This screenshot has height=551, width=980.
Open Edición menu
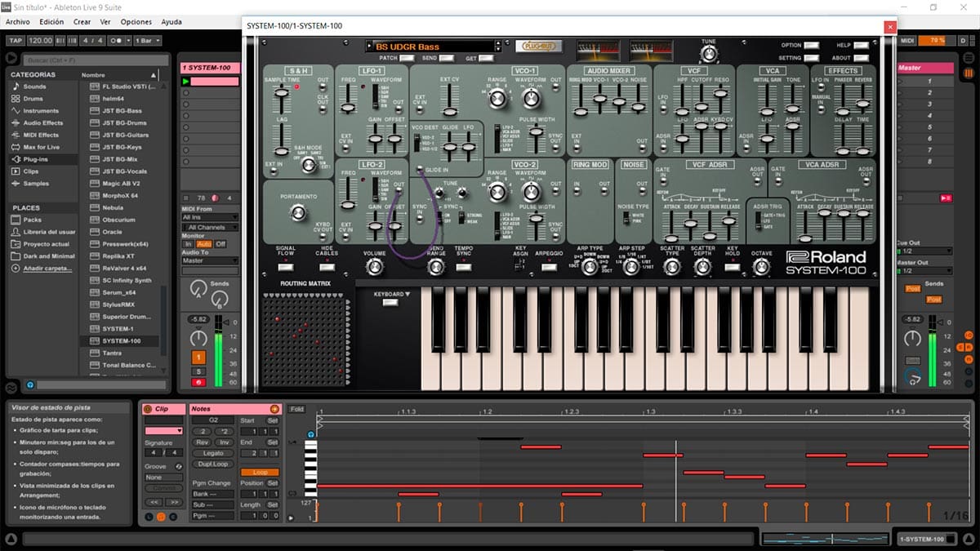pyautogui.click(x=51, y=22)
